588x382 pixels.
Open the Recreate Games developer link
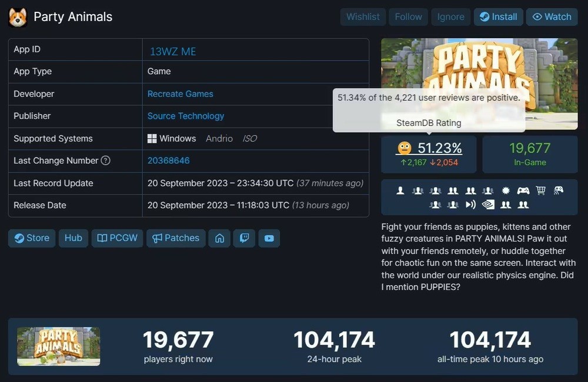click(x=180, y=93)
